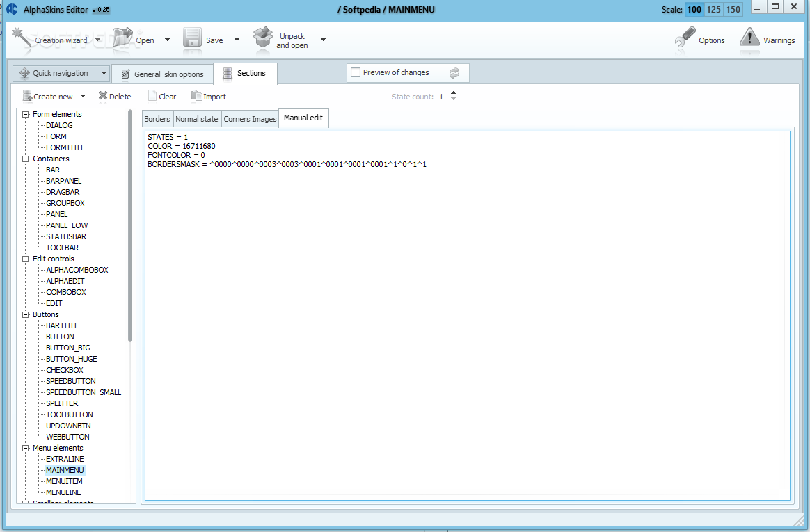Collapse the Edit controls tree group
810x532 pixels.
25,259
